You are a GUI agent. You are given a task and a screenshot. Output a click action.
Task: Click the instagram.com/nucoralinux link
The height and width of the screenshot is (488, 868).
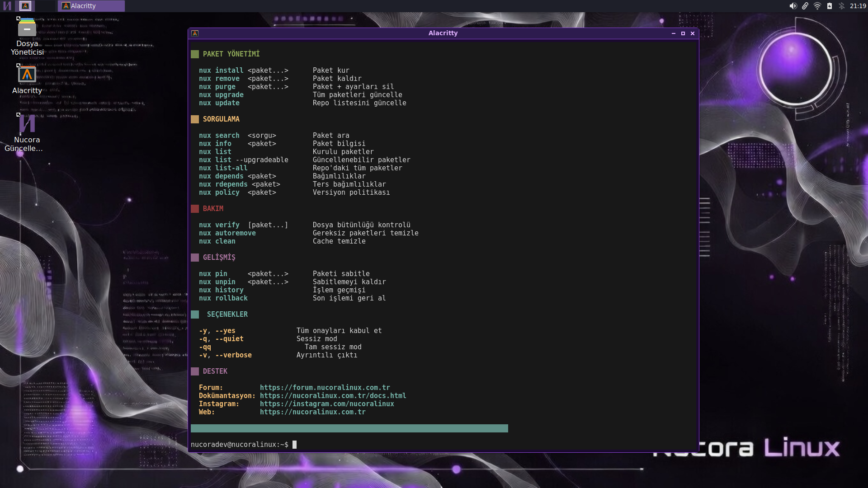pos(327,404)
